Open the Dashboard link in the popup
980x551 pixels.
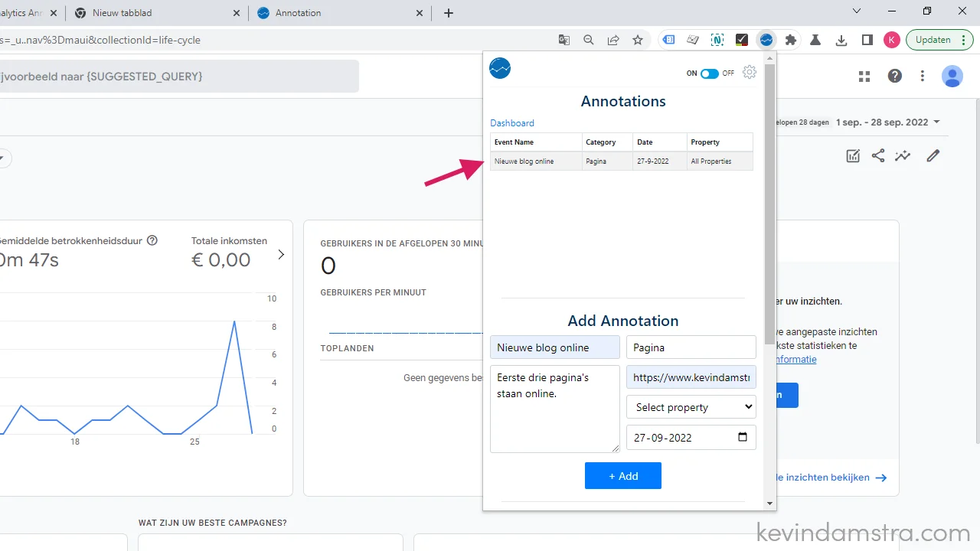pyautogui.click(x=512, y=123)
